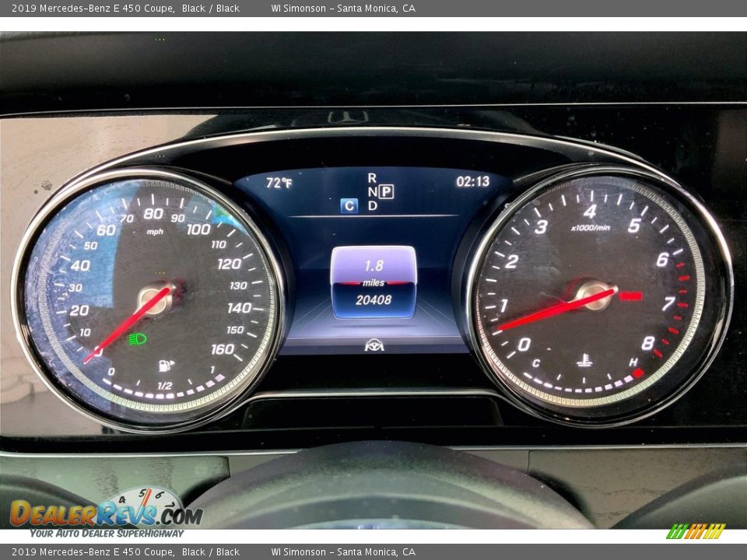Click the 20408 odometer reading
747x560 pixels.
tap(373, 300)
